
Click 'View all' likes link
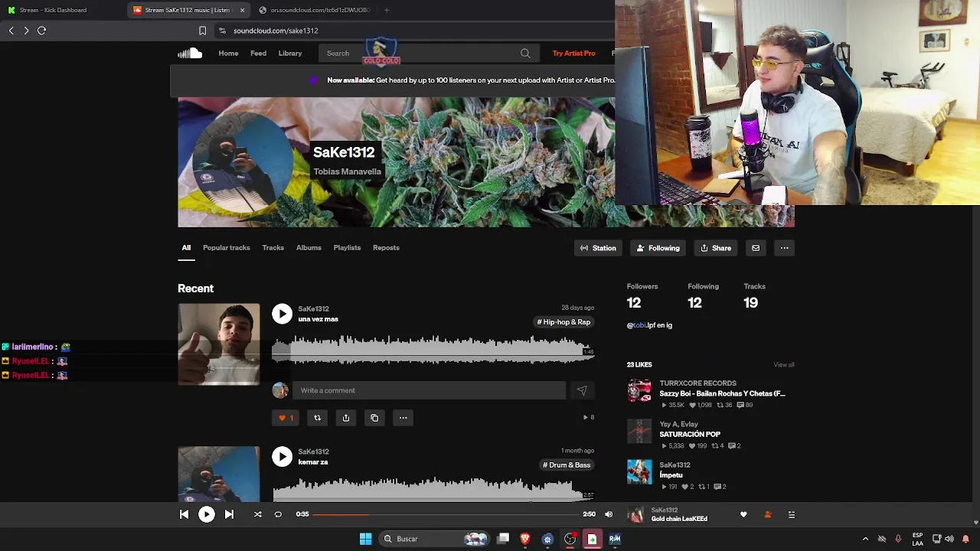(x=784, y=364)
